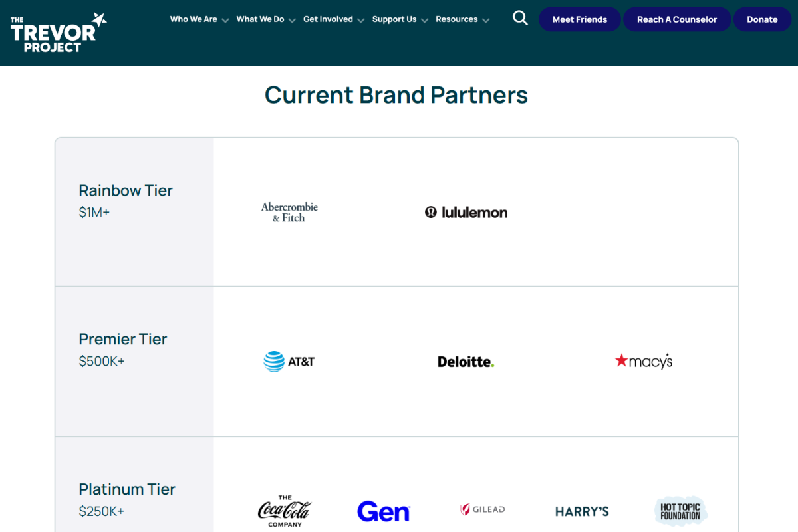Select the Harry's logo
The height and width of the screenshot is (532, 798).
pyautogui.click(x=582, y=511)
